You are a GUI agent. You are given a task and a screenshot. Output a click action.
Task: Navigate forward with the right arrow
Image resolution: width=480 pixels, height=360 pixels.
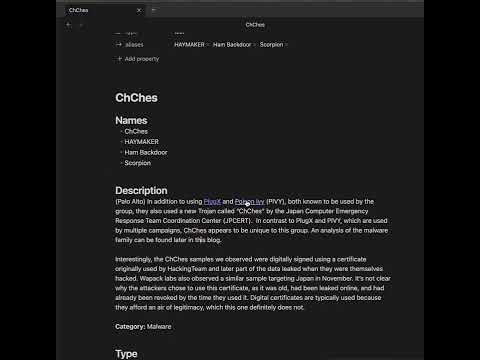[82, 25]
